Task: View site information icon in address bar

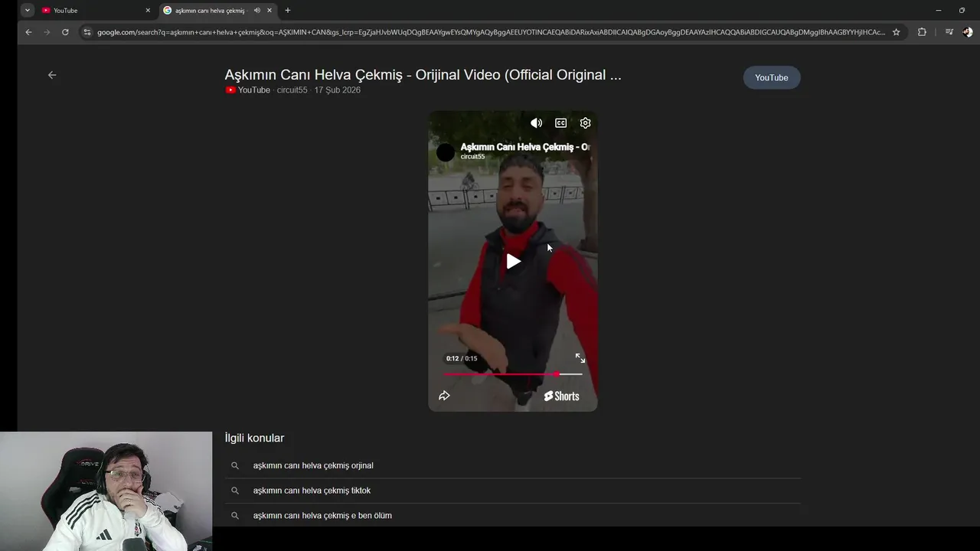Action: (x=87, y=32)
